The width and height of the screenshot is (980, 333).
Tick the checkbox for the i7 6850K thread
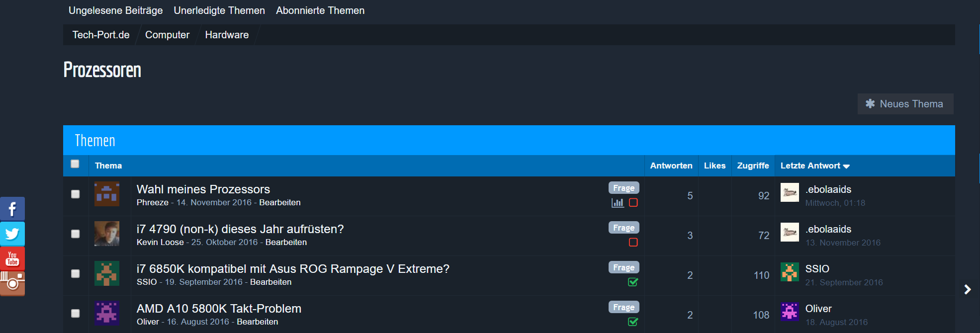click(76, 274)
